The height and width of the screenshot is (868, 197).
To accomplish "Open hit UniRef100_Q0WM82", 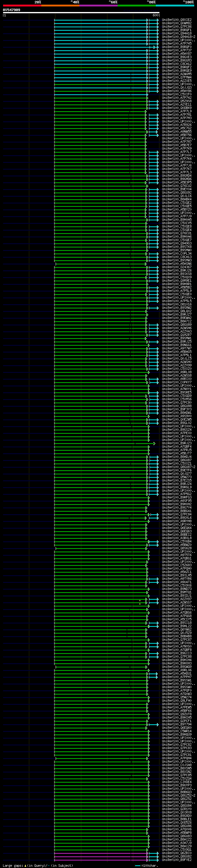I will (177, 23).
